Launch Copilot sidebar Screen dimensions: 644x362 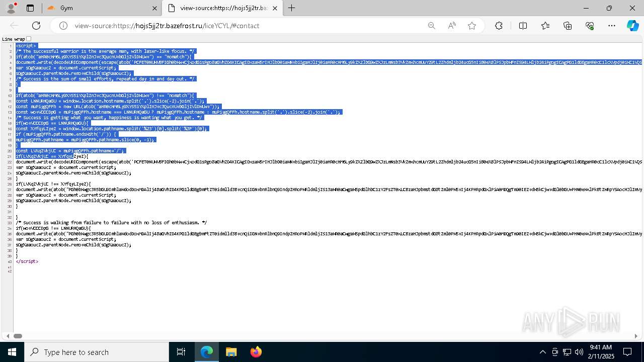click(632, 26)
